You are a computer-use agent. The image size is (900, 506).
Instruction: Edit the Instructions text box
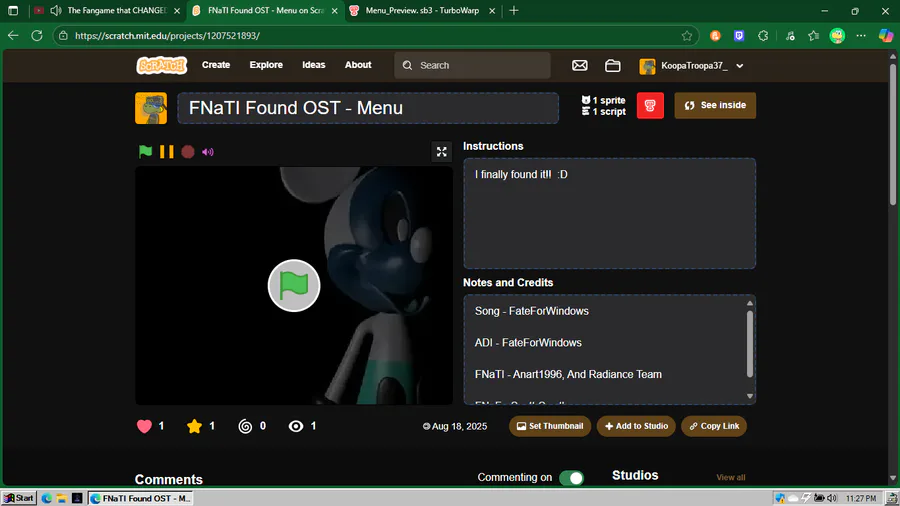tap(610, 213)
